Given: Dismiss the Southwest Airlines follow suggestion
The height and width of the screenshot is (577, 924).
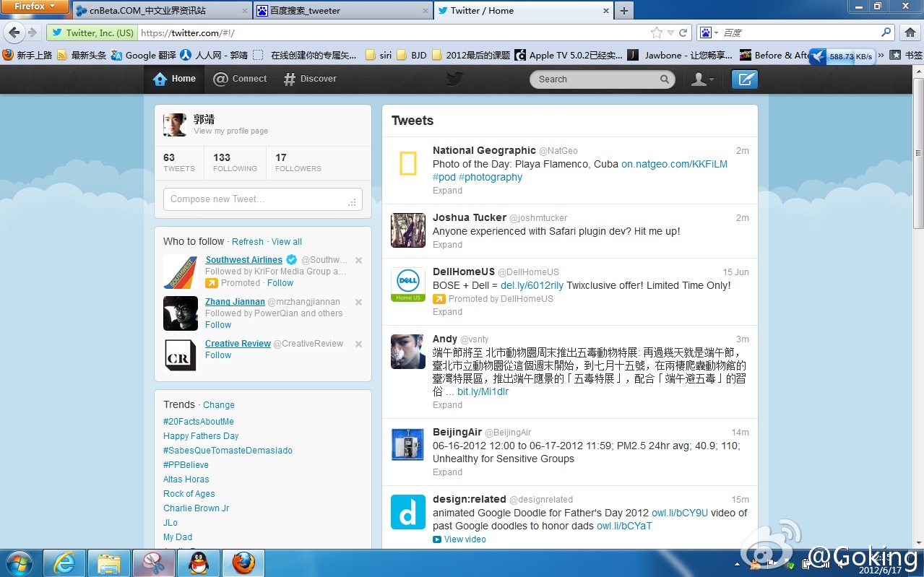Looking at the screenshot, I should pos(358,260).
